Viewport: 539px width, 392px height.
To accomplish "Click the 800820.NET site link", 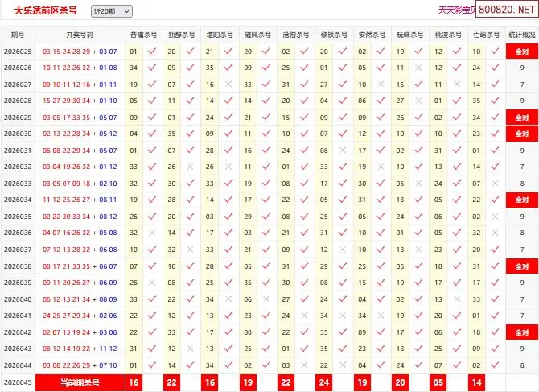I will (507, 10).
